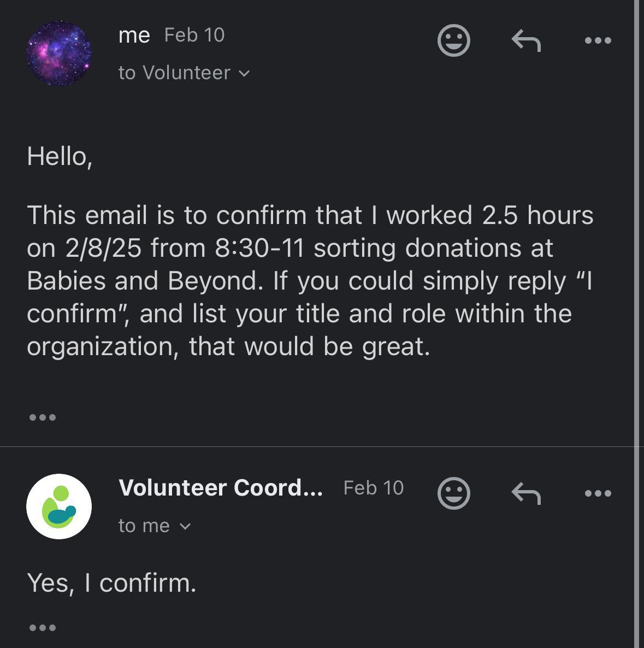Add emoji reaction to my sent message
Image resolution: width=644 pixels, height=648 pixels.
pos(453,40)
